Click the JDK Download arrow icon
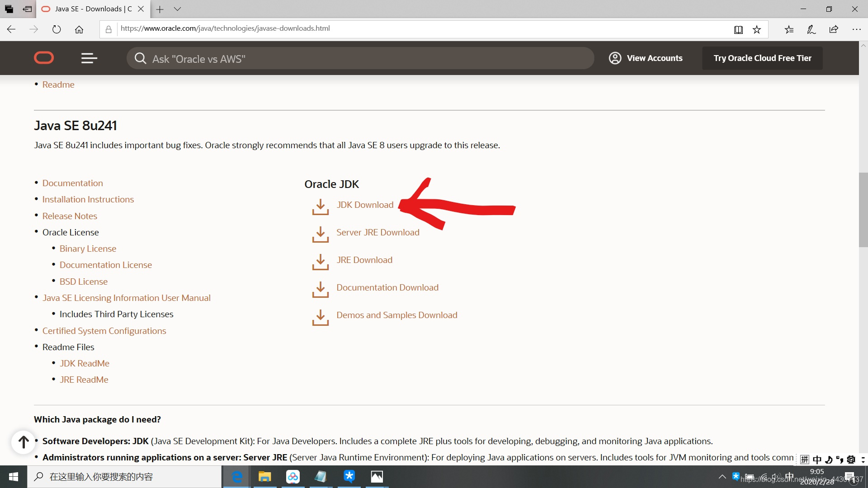Image resolution: width=868 pixels, height=488 pixels. [x=321, y=206]
